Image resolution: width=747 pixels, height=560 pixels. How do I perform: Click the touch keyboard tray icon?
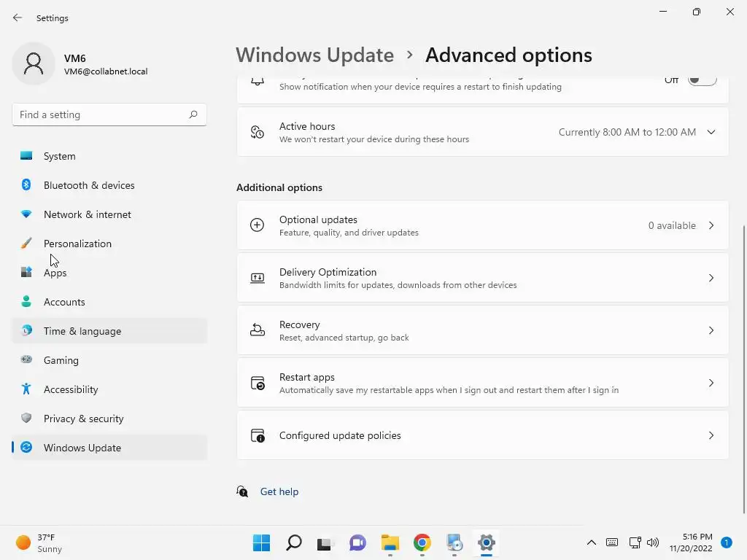coord(612,542)
